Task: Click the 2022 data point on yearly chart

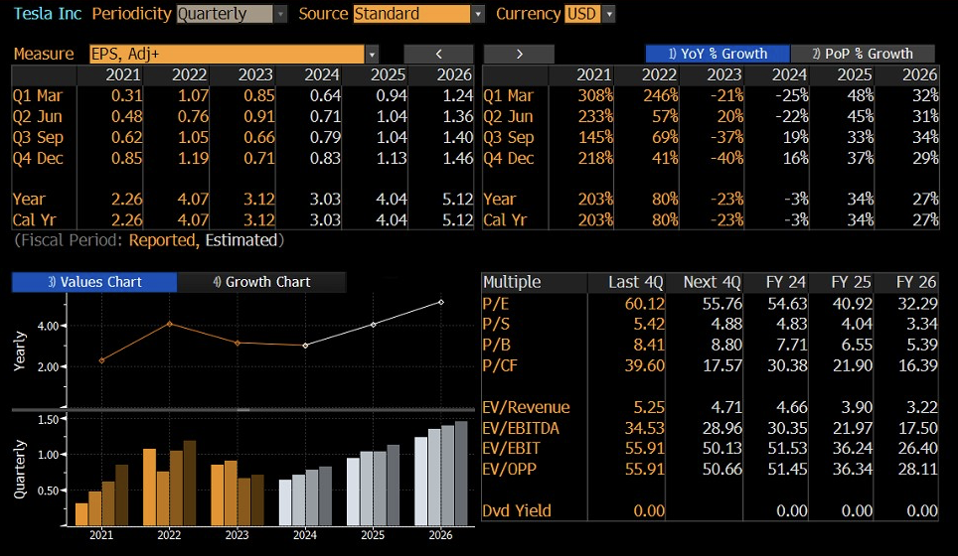Action: (170, 324)
